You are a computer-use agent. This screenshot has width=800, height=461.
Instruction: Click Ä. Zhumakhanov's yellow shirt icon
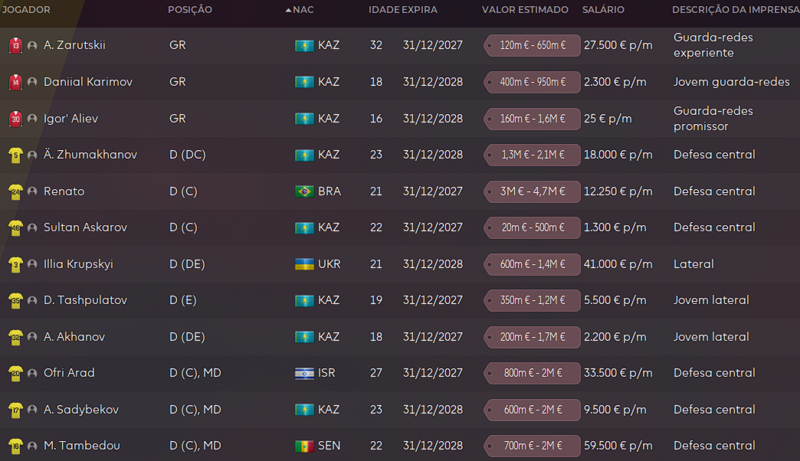(x=15, y=155)
